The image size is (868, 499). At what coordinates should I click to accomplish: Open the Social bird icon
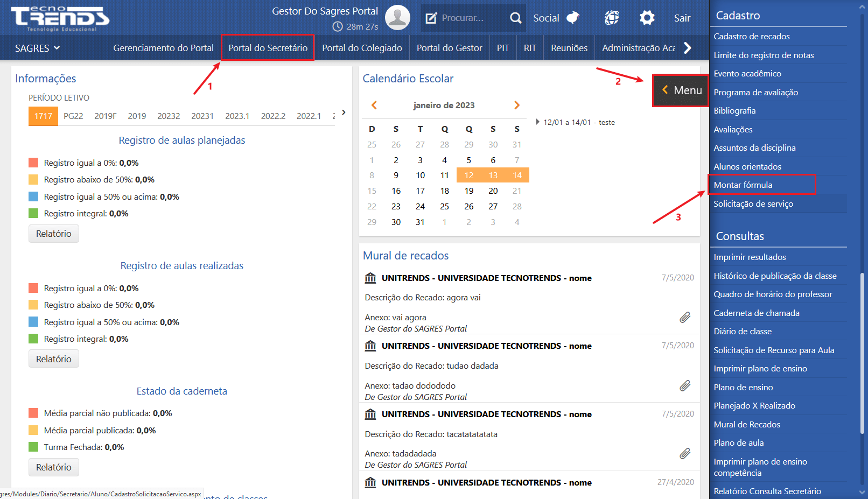point(573,18)
